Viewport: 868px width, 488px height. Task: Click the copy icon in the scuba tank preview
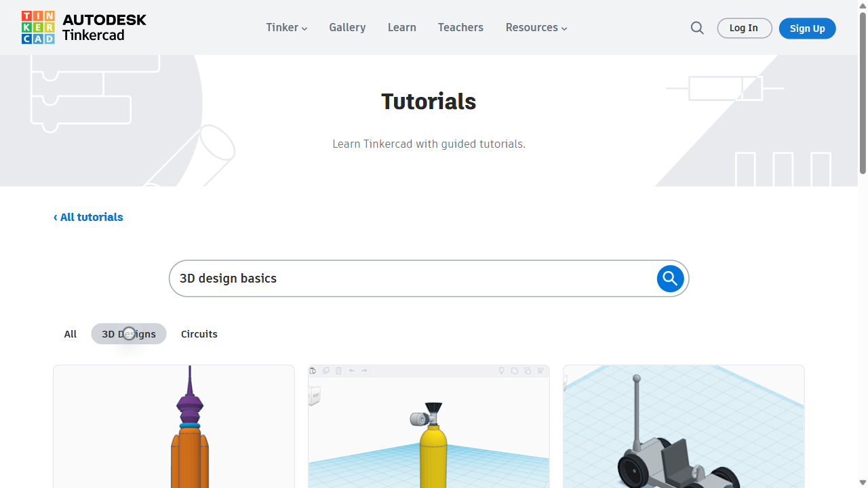(x=326, y=371)
